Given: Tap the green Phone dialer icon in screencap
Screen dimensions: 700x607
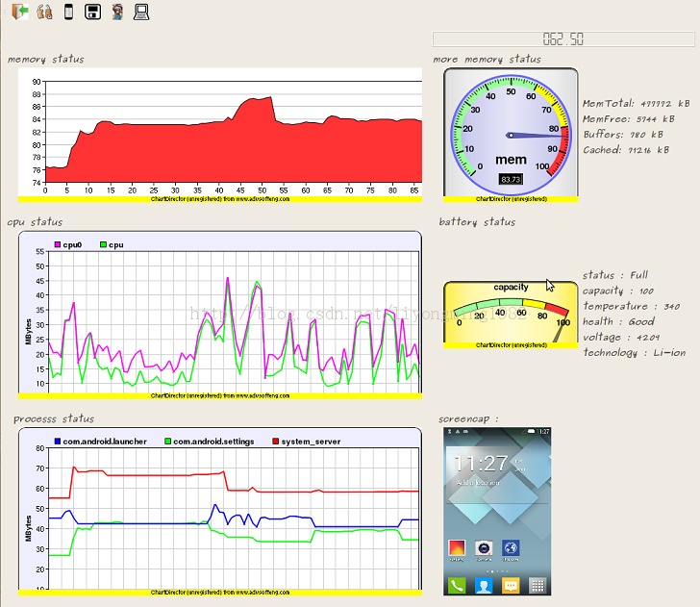Looking at the screenshot, I should 456,585.
